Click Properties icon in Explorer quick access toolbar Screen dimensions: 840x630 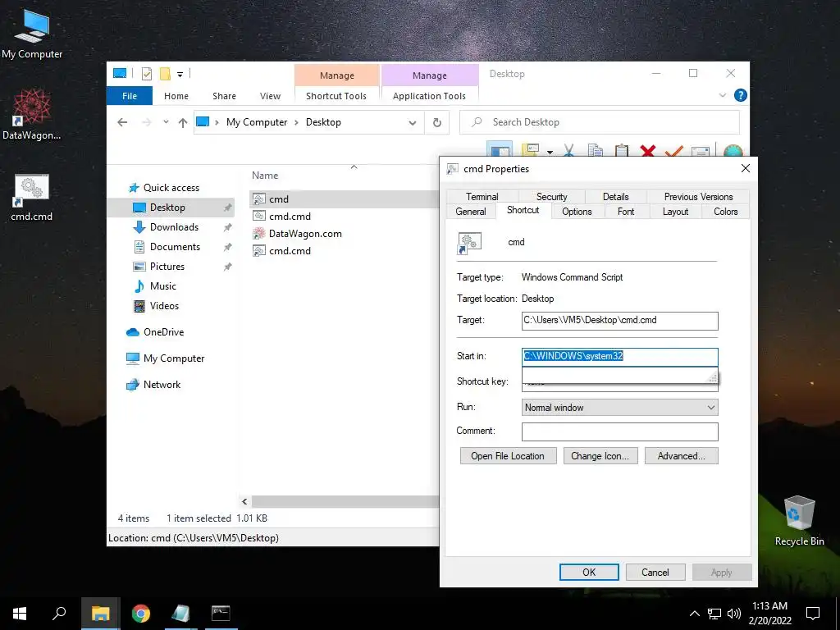tap(147, 74)
